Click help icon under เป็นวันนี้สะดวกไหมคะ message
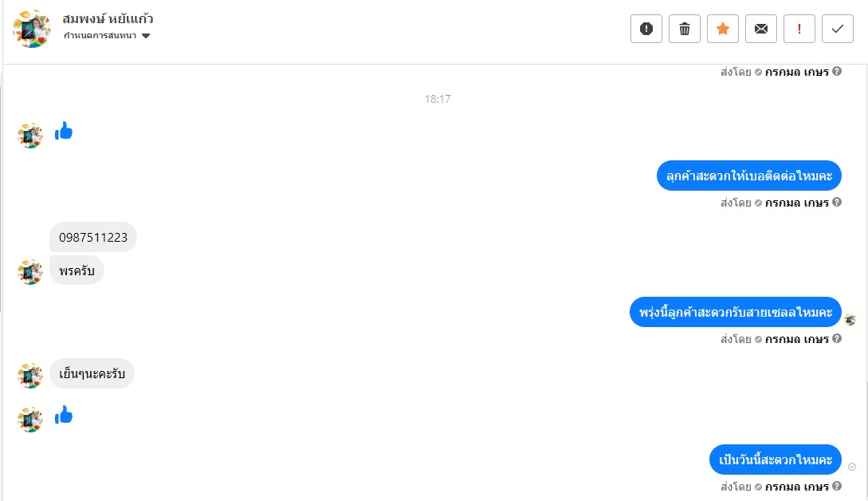The width and height of the screenshot is (868, 501). (x=837, y=486)
